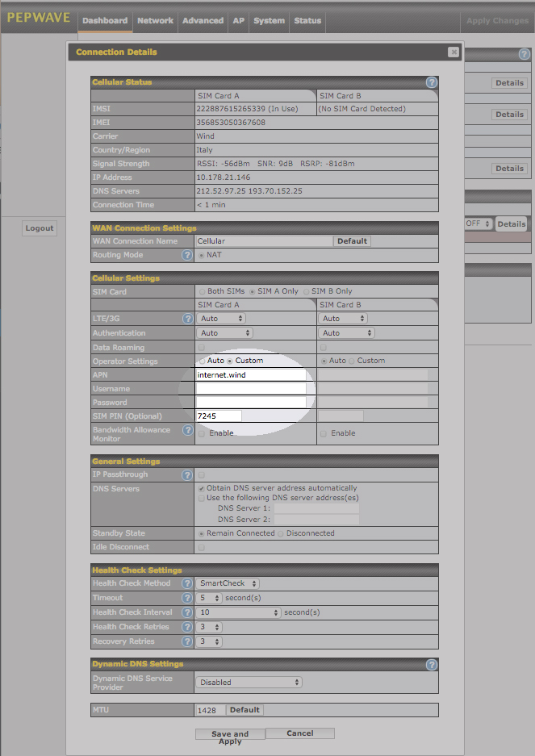Open help for Health Check Retries
This screenshot has height=756, width=535.
tap(187, 627)
